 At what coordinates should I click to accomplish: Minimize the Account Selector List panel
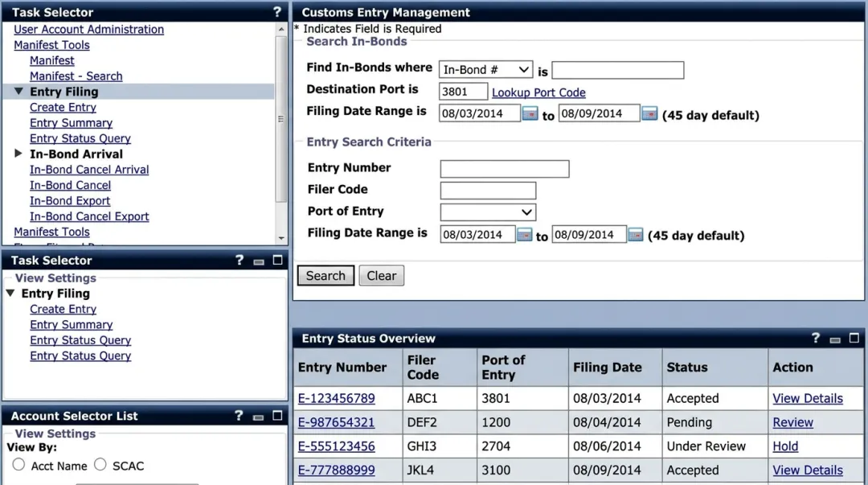tap(258, 417)
